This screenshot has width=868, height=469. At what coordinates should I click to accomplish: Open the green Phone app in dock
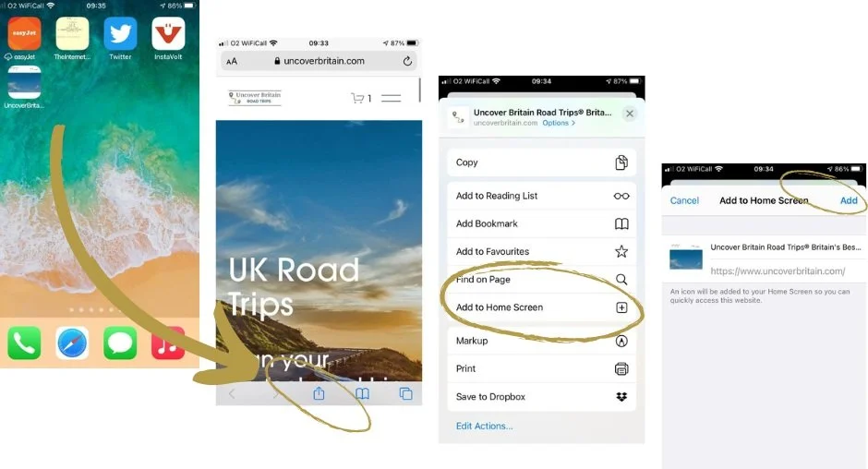24,343
